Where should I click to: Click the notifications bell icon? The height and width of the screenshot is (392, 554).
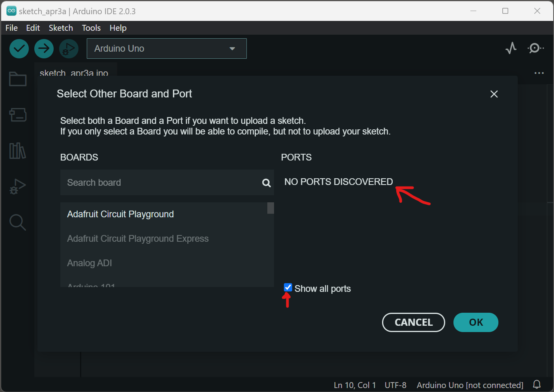537,385
